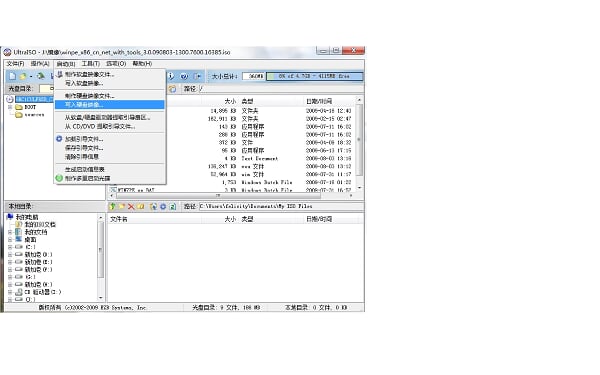The image size is (600, 375).
Task: Click the local path field showing My ISO Files
Action: coord(281,206)
